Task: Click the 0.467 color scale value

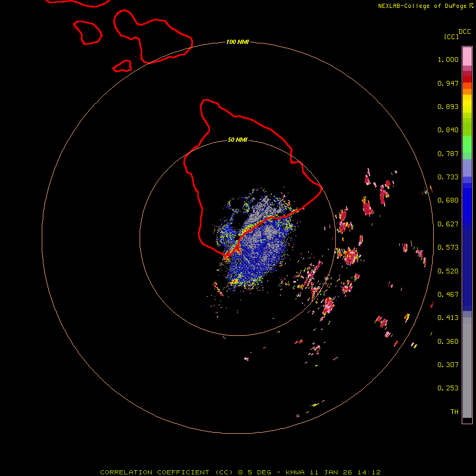Action: click(x=448, y=295)
